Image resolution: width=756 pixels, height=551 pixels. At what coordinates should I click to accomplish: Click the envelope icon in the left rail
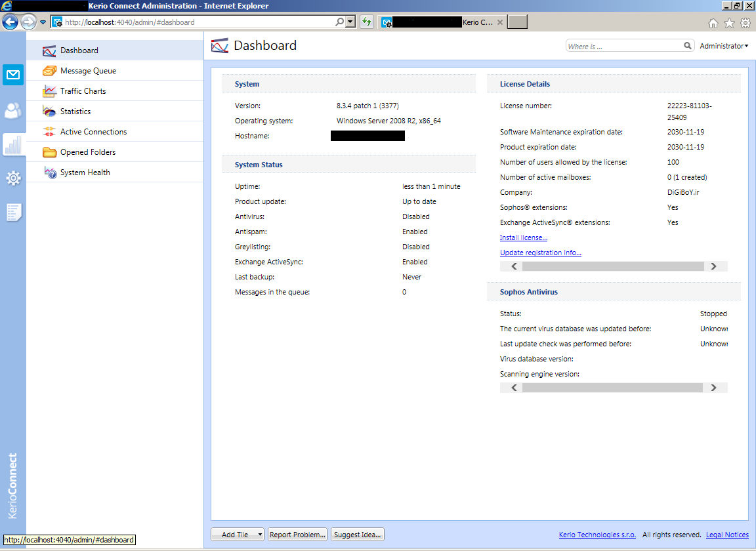(13, 75)
